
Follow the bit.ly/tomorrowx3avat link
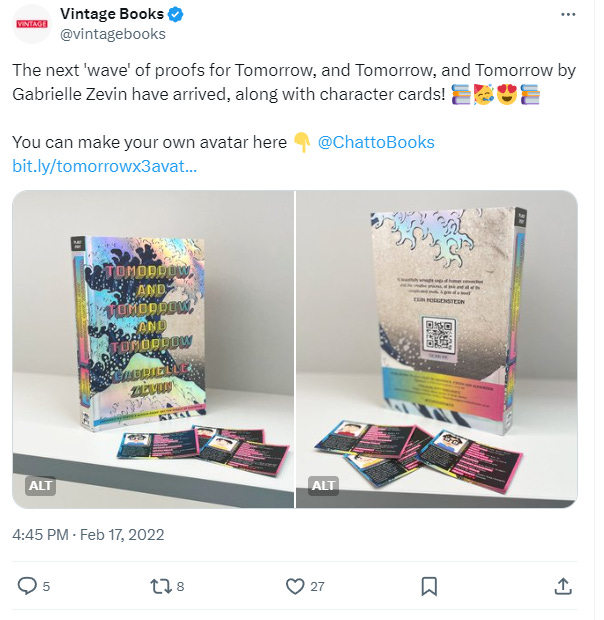tap(104, 166)
